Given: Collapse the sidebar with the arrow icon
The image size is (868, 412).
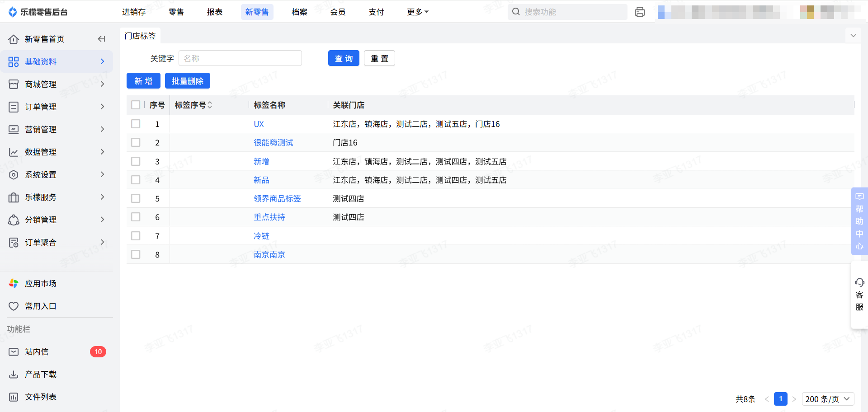Looking at the screenshot, I should [x=101, y=39].
